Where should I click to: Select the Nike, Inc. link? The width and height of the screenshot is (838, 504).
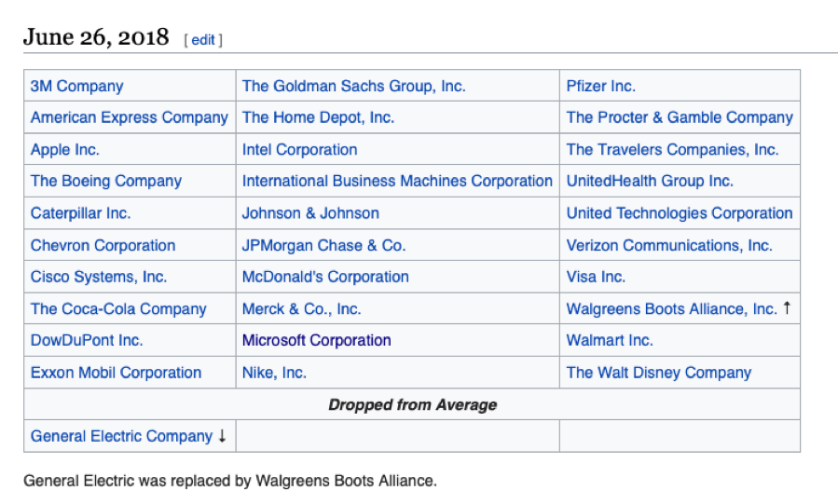(x=274, y=373)
